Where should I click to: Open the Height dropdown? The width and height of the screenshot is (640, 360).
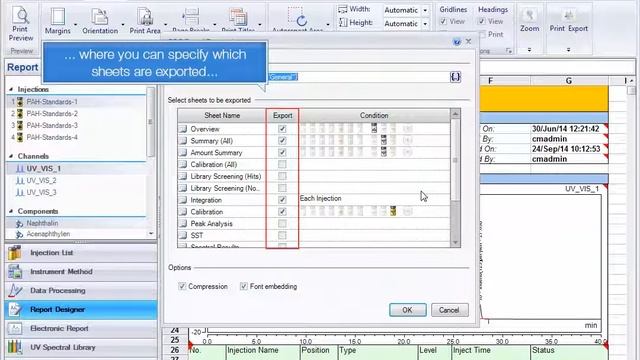(425, 24)
